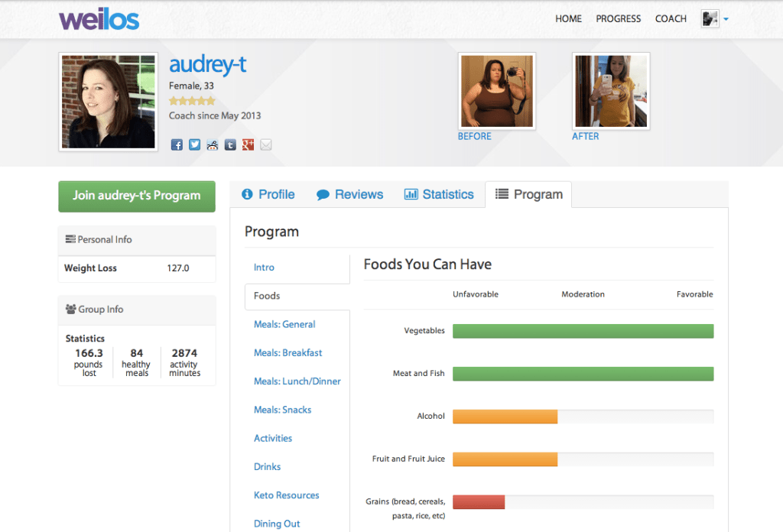Click the Alcohol moderation bar
Screen dimensions: 783x532
tap(505, 417)
